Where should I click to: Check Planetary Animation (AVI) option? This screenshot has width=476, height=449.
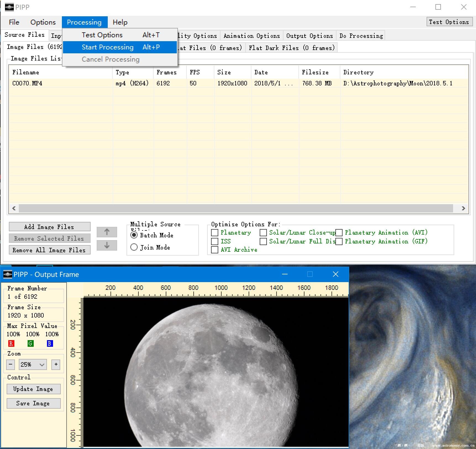339,233
